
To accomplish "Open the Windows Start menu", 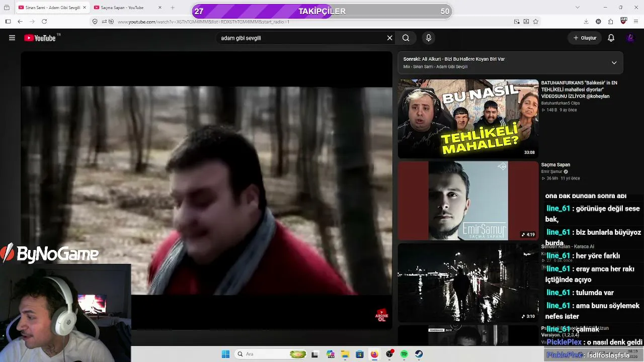I will [225, 354].
